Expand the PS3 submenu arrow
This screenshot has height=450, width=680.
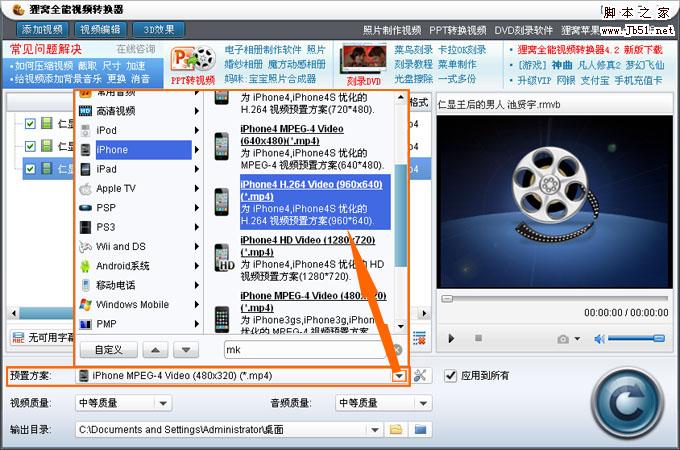pyautogui.click(x=197, y=227)
